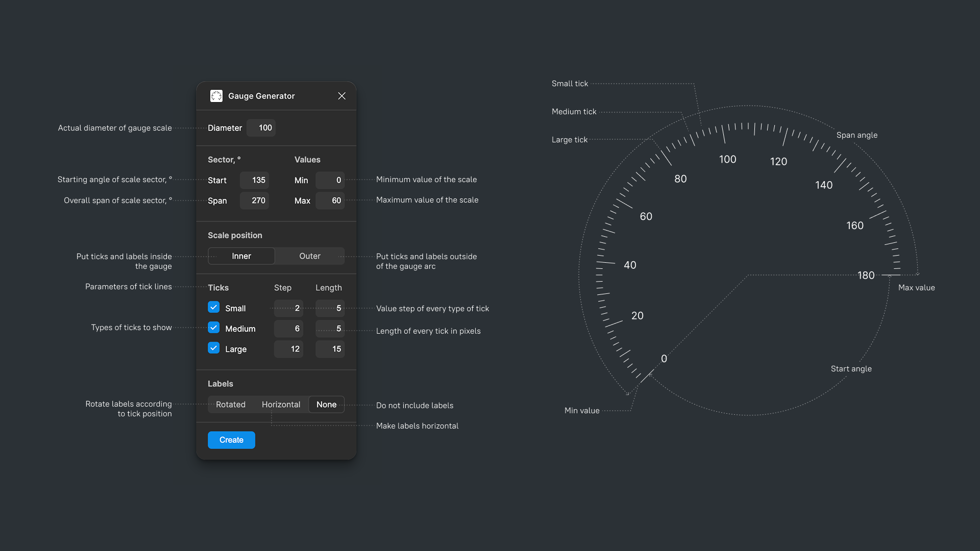Toggle the Medium ticks checkbox
Image resolution: width=980 pixels, height=551 pixels.
214,328
